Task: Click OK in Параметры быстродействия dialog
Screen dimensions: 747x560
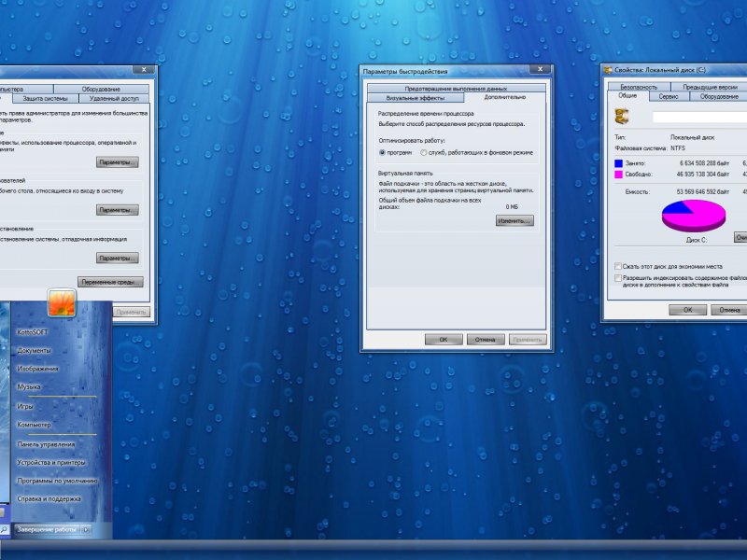Action: (x=444, y=340)
